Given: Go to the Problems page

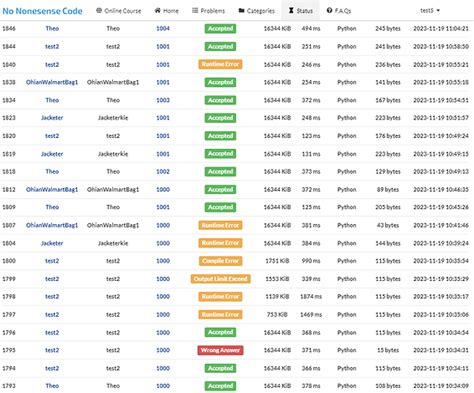Looking at the screenshot, I should coord(208,11).
